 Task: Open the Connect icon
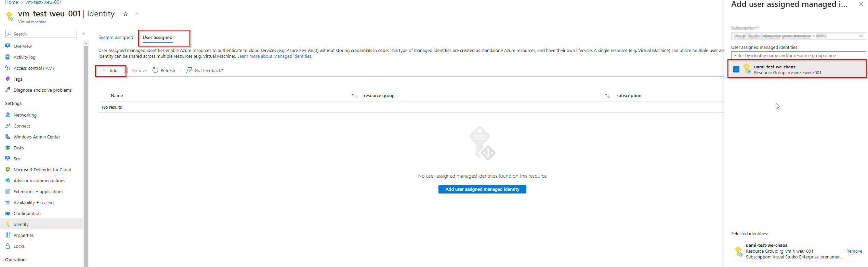point(8,125)
